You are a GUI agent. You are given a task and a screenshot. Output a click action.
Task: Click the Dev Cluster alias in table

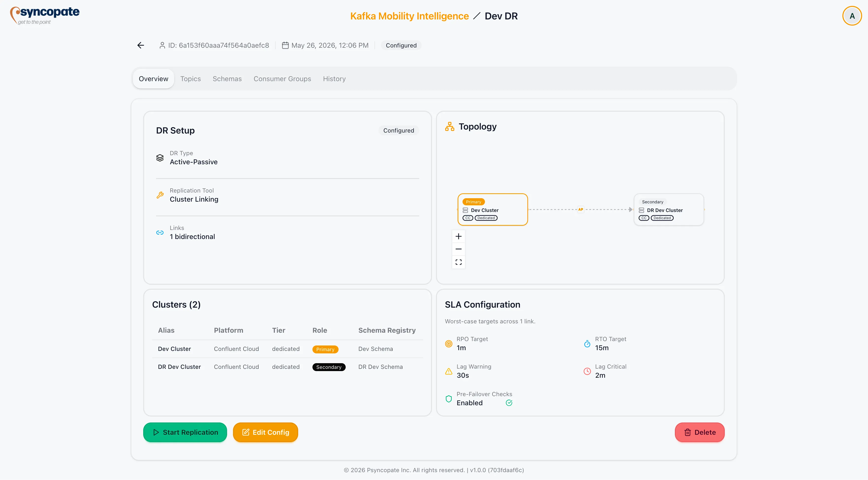(174, 349)
